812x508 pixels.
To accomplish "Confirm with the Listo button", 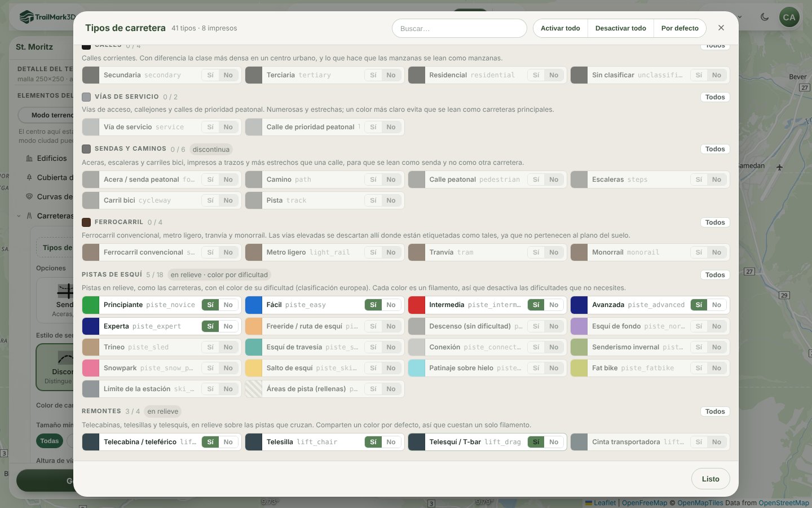I will [x=710, y=479].
